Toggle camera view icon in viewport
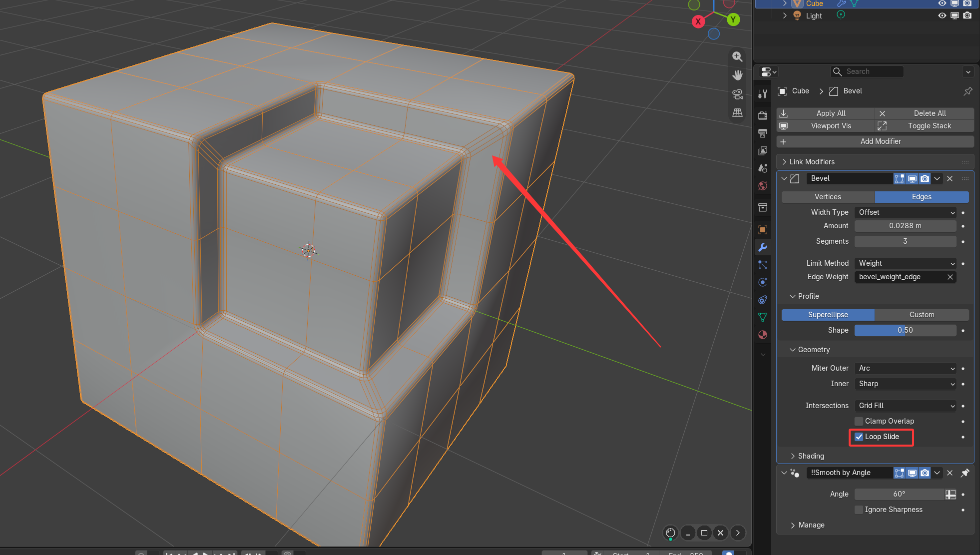 [737, 94]
